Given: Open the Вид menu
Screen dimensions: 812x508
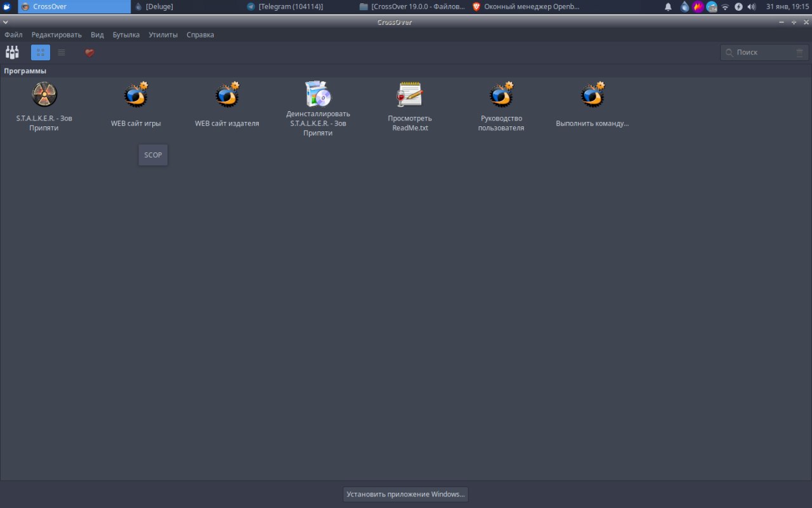Looking at the screenshot, I should tap(97, 35).
